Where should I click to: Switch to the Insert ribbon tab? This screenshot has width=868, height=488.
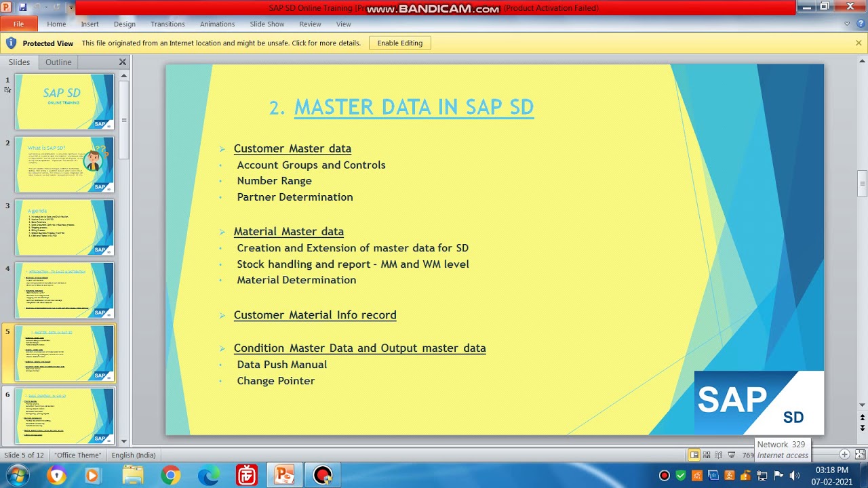coord(90,24)
